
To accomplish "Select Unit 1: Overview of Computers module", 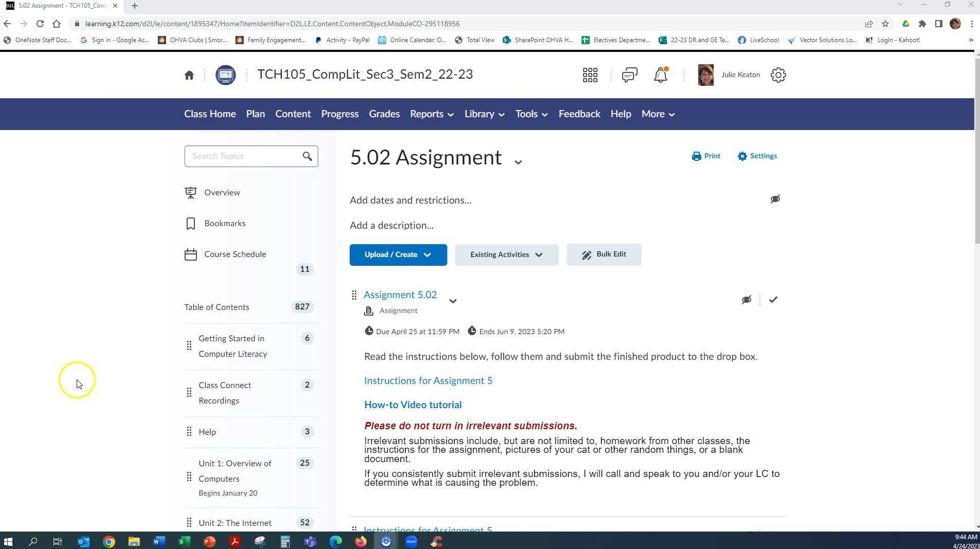I will (x=235, y=471).
